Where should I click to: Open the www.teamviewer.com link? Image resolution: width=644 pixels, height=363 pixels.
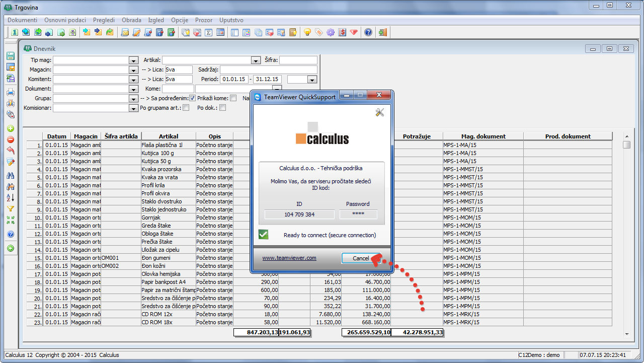point(289,258)
